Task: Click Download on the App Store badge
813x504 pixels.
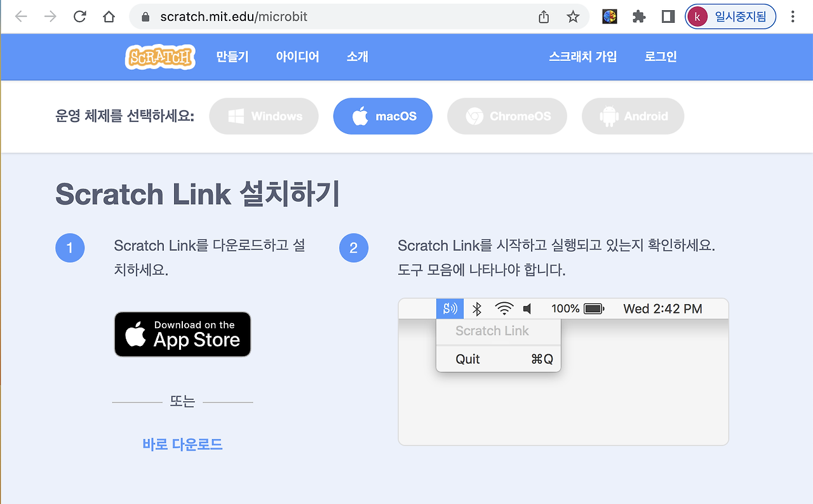Action: coord(183,334)
